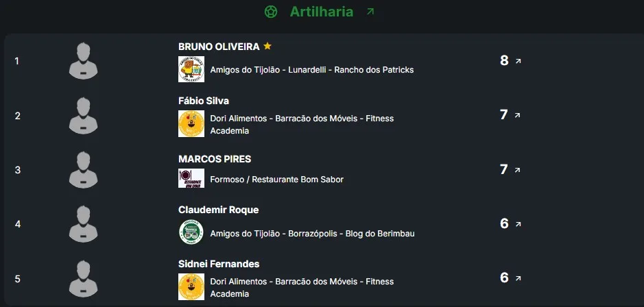
Task: Open the arrow beside Claudemir Roque's 6 goals
Action: pos(518,224)
